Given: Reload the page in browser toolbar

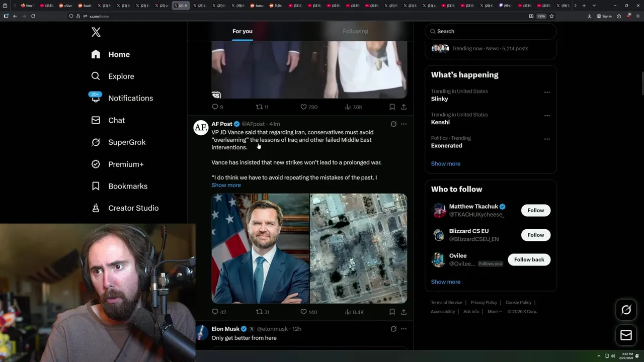Looking at the screenshot, I should [x=33, y=16].
